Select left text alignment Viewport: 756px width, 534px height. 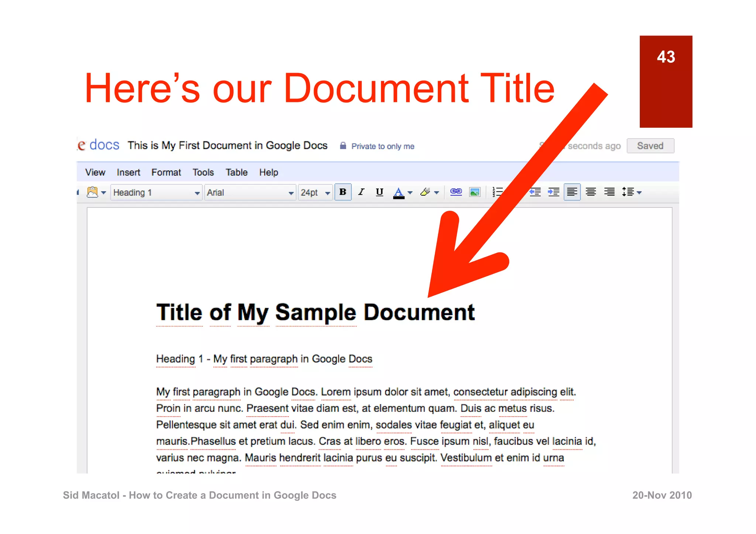(x=572, y=192)
